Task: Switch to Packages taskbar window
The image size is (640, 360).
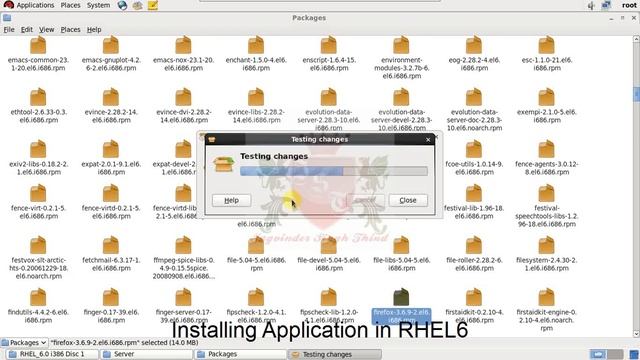Action: pyautogui.click(x=240, y=354)
